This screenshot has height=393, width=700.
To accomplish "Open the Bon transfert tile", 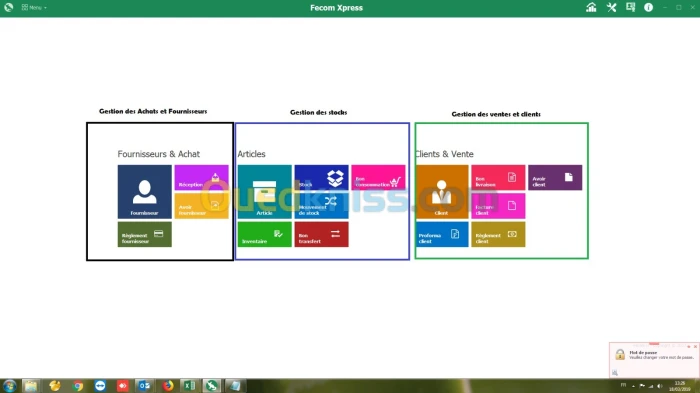I will coord(321,234).
